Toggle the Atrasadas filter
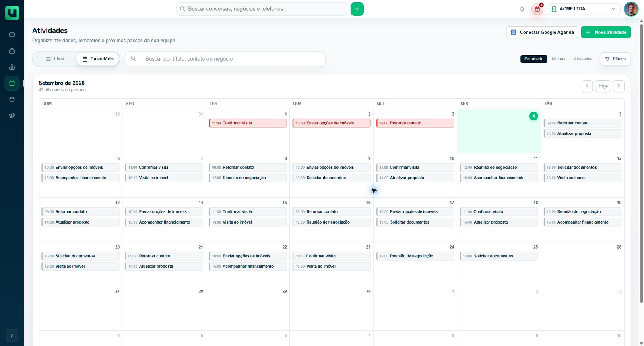 coord(583,59)
